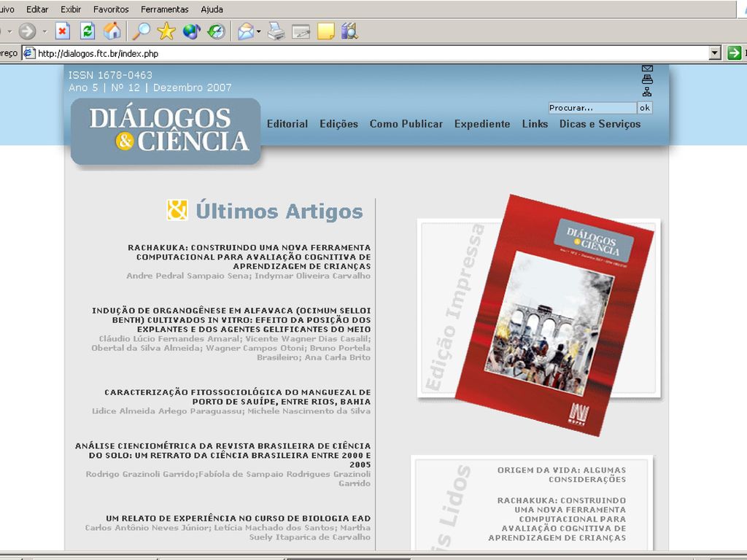The image size is (747, 560).
Task: Open Search magnifier toolbar icon
Action: pos(141,31)
